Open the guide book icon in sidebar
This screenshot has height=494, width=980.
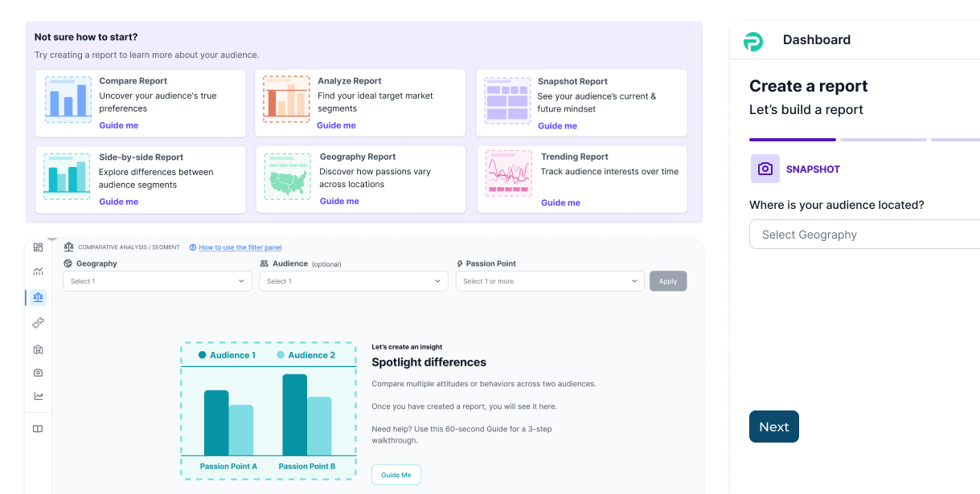click(x=38, y=429)
